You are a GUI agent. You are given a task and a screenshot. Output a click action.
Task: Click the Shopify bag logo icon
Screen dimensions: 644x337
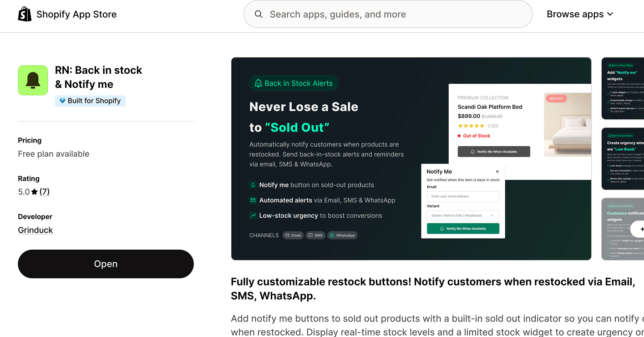coord(25,14)
